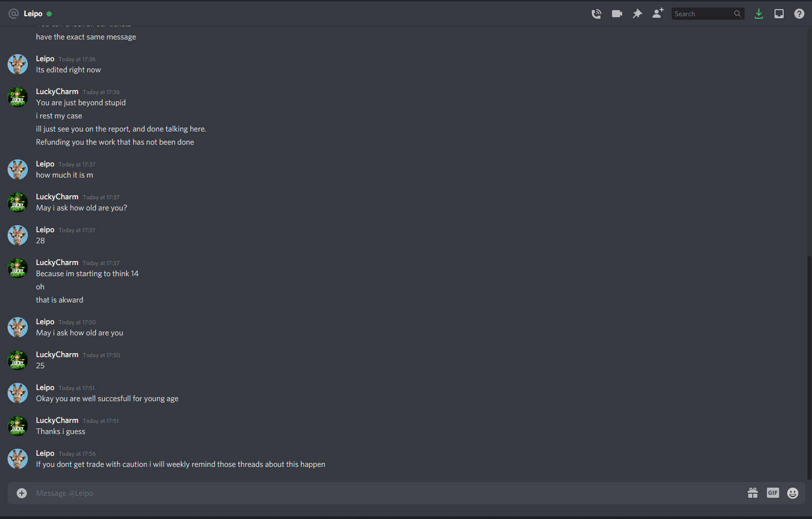This screenshot has height=519, width=812.
Task: Click the search magnifier icon
Action: (738, 14)
